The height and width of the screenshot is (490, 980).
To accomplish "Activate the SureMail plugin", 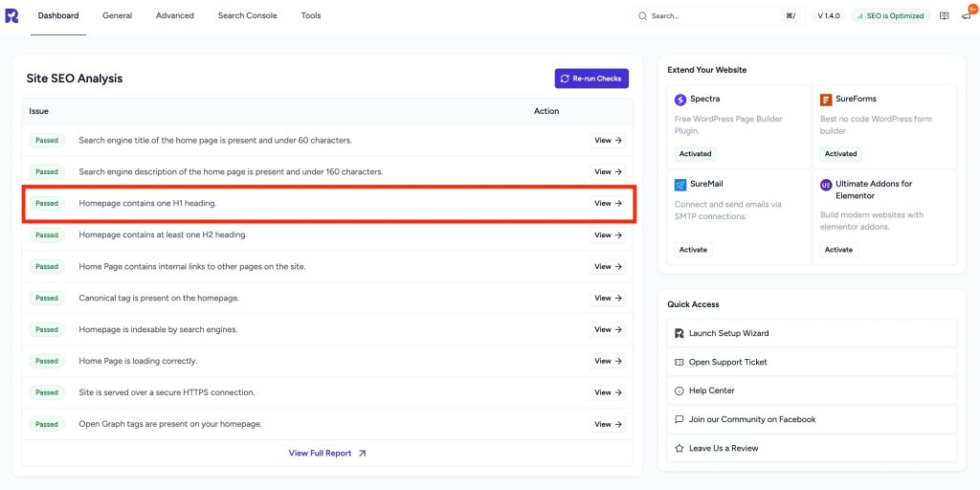I will [693, 250].
